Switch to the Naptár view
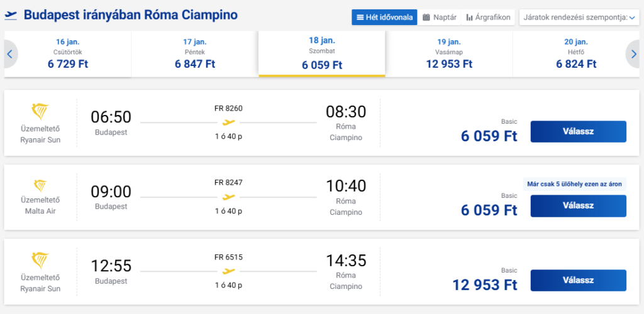Viewport: 644px width, 314px height. click(x=439, y=17)
